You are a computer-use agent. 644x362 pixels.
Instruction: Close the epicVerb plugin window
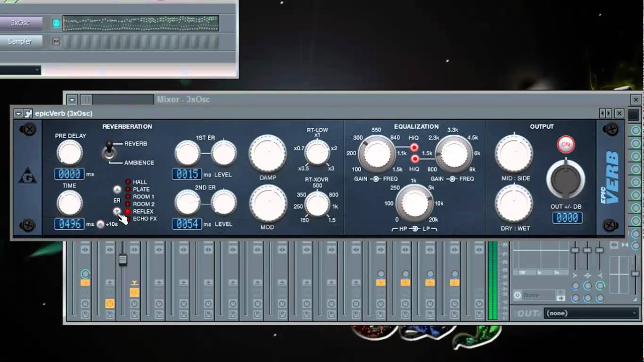coord(619,114)
